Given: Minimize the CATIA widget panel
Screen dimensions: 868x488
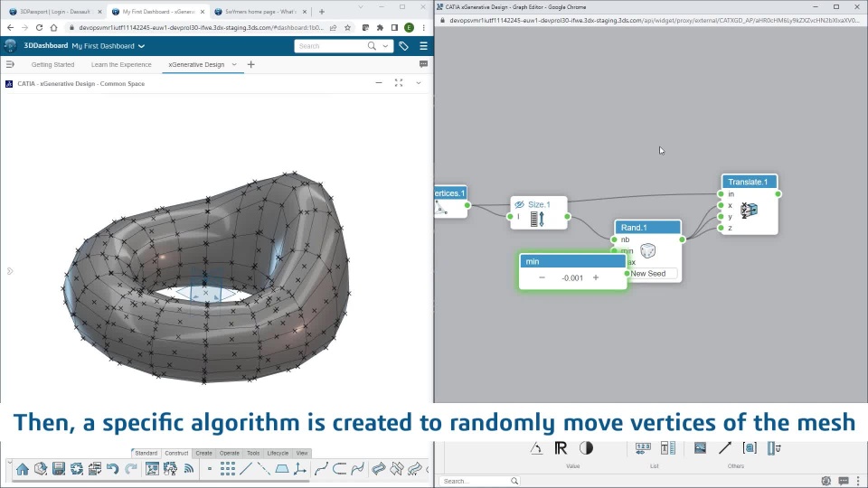Looking at the screenshot, I should click(x=379, y=83).
